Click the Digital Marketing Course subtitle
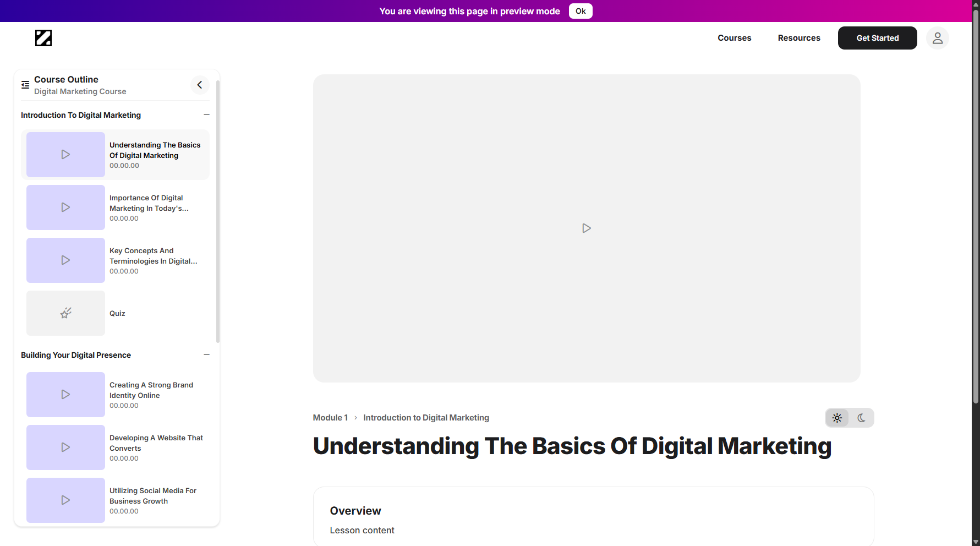The height and width of the screenshot is (546, 980). click(x=80, y=91)
